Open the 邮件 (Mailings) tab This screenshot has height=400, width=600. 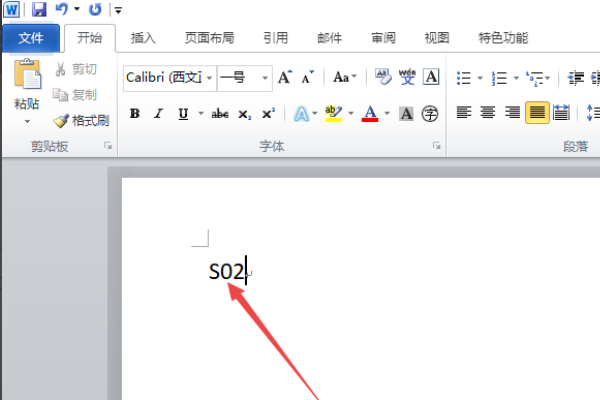[329, 38]
